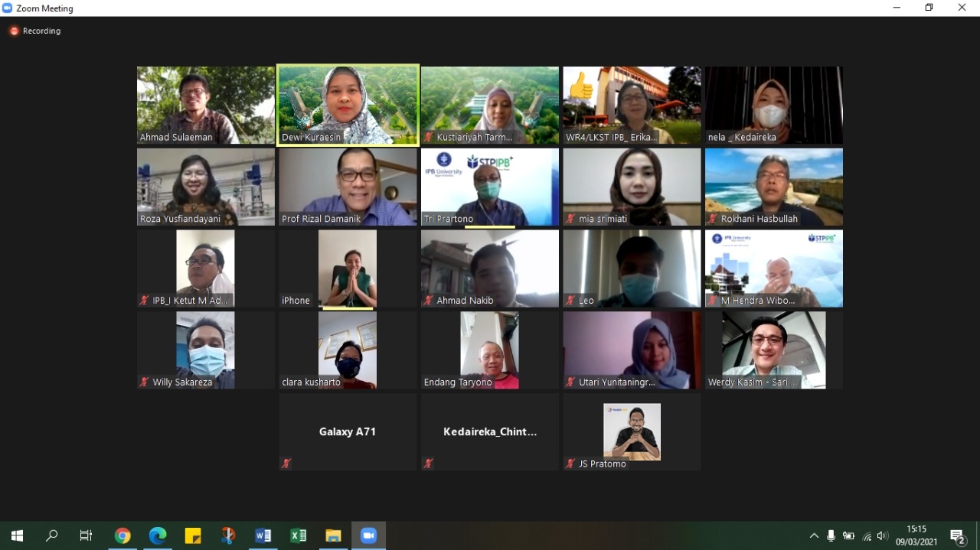Screen dimensions: 980x550
Task: Click muted mic icon beside JS Pratomo's name
Action: tap(570, 464)
